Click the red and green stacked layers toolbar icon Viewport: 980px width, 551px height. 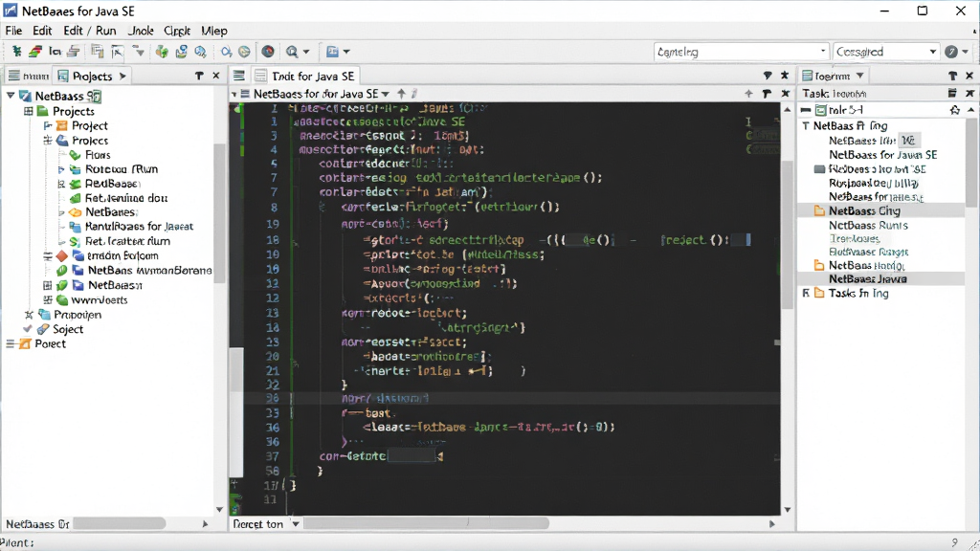click(35, 52)
